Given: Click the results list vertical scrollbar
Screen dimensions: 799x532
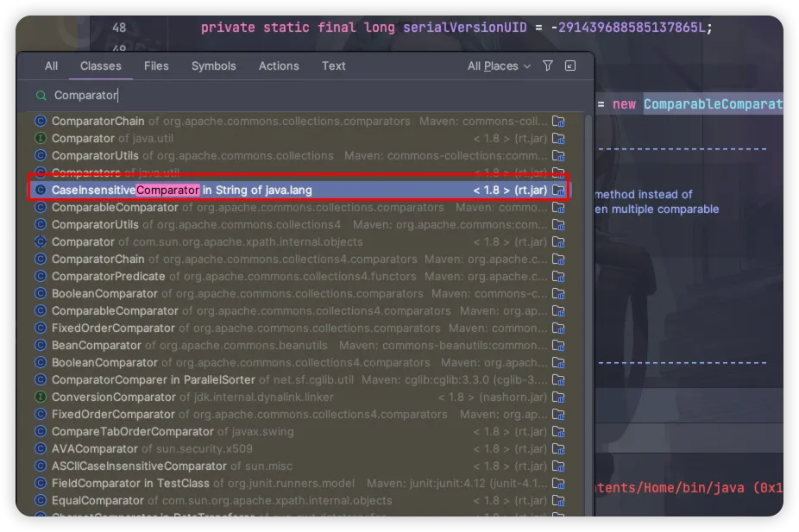Looking at the screenshot, I should click(588, 259).
